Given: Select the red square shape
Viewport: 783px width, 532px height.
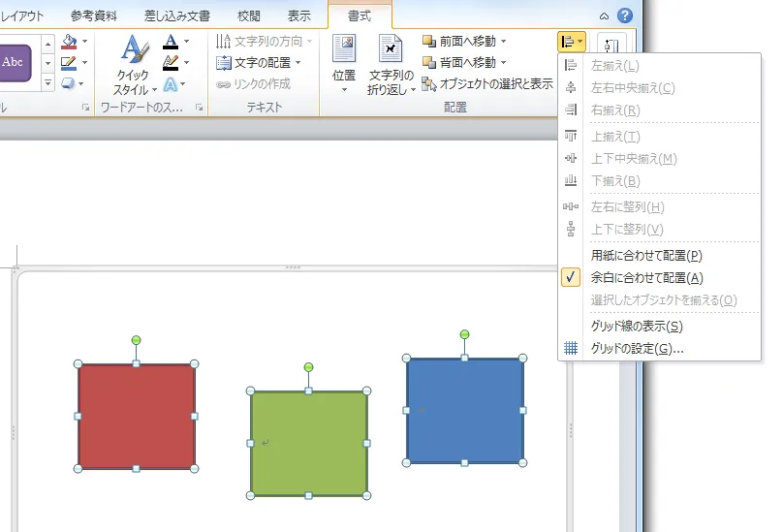Looking at the screenshot, I should 136,416.
